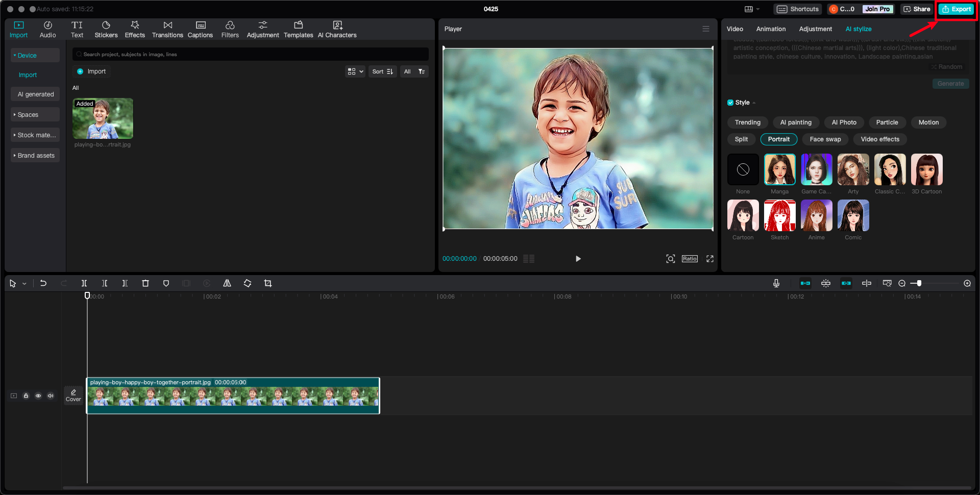The width and height of the screenshot is (980, 495).
Task: Select the Sketch style thumbnail
Action: 779,215
